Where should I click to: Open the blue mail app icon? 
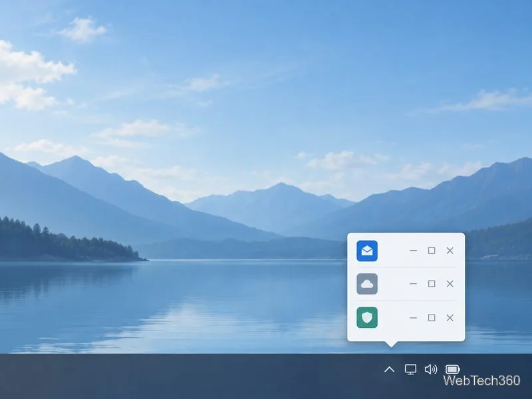[367, 251]
